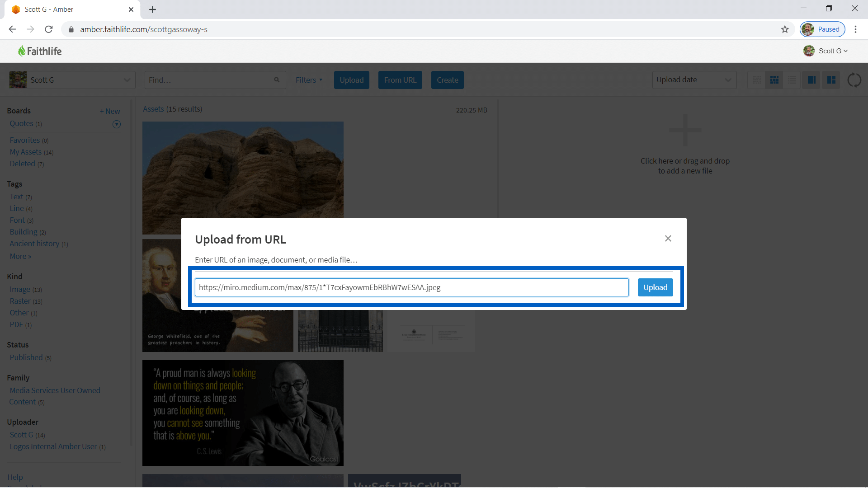Click the Upload button in the dialog
This screenshot has height=488, width=868.
coord(655,287)
